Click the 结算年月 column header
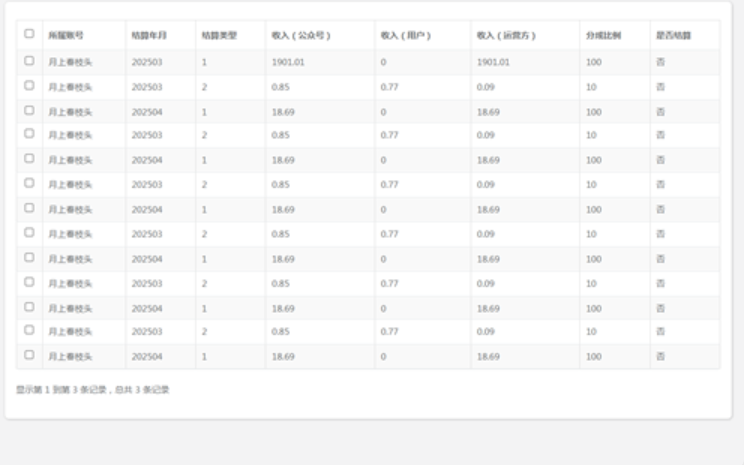Image resolution: width=744 pixels, height=465 pixels. tap(149, 35)
